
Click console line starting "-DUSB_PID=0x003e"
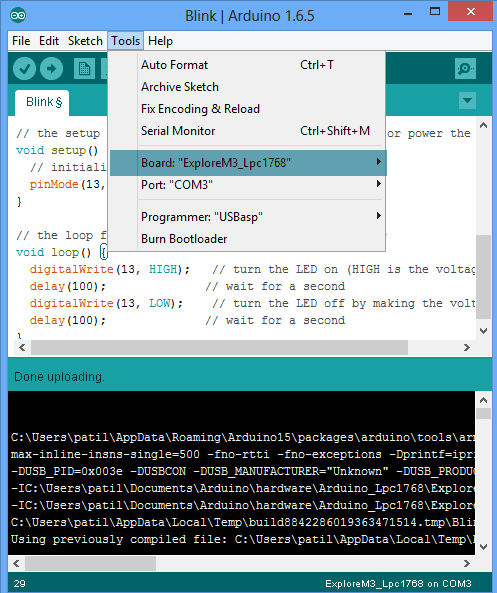pyautogui.click(x=242, y=471)
